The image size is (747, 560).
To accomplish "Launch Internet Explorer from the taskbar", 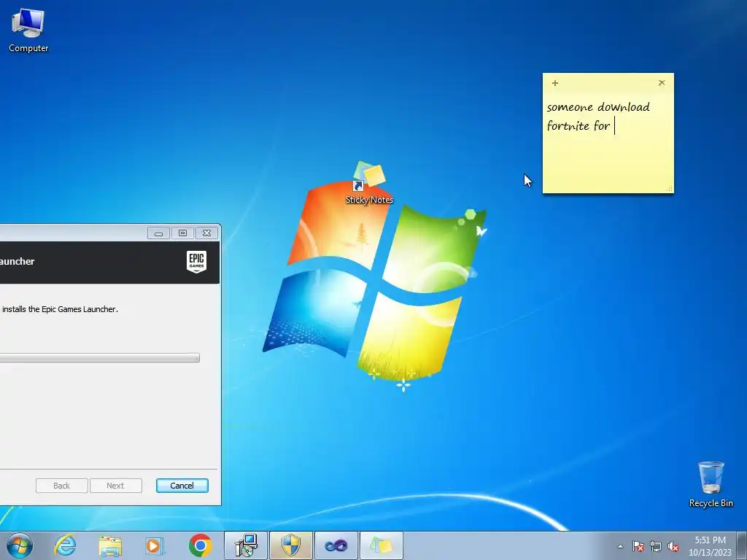I will [x=65, y=545].
